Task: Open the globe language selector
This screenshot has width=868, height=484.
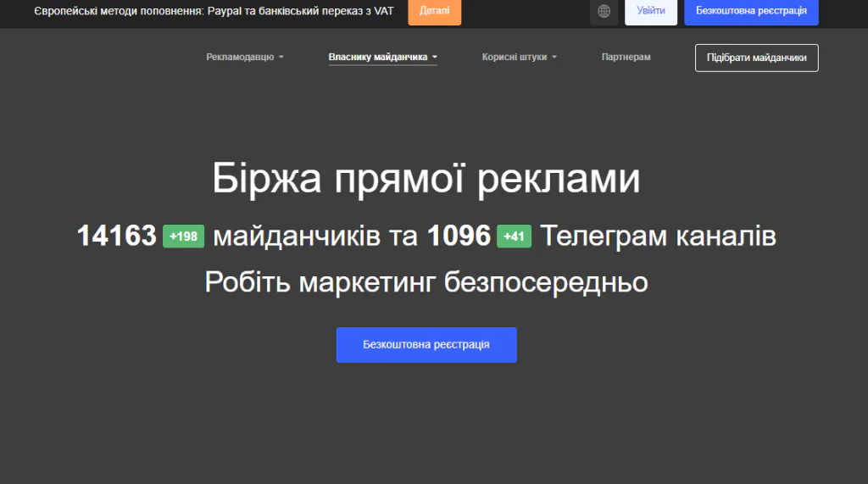Action: [x=604, y=11]
